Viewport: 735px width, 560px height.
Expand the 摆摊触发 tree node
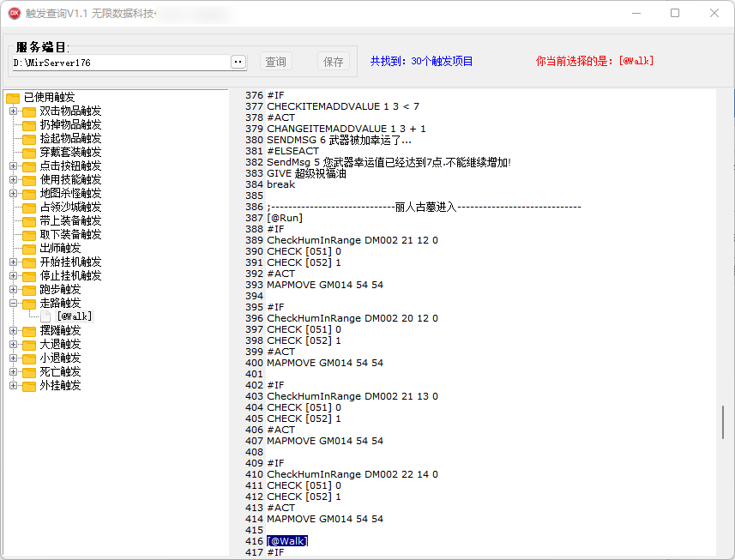(x=13, y=330)
